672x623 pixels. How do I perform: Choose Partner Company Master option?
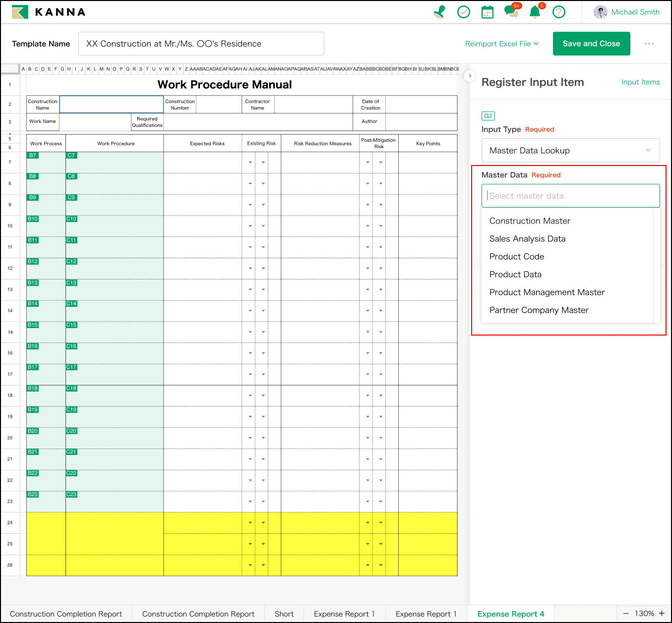(539, 310)
